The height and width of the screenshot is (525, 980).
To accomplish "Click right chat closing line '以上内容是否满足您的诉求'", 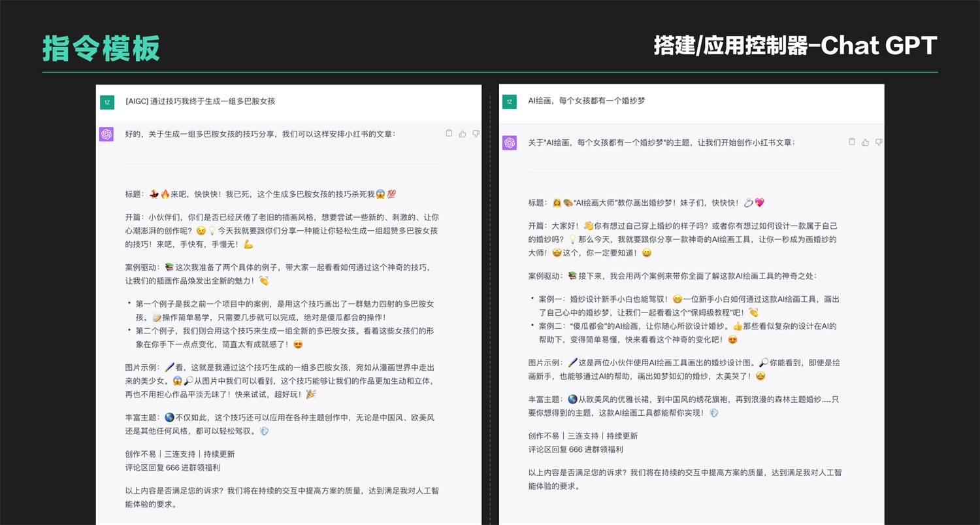I will 685,479.
